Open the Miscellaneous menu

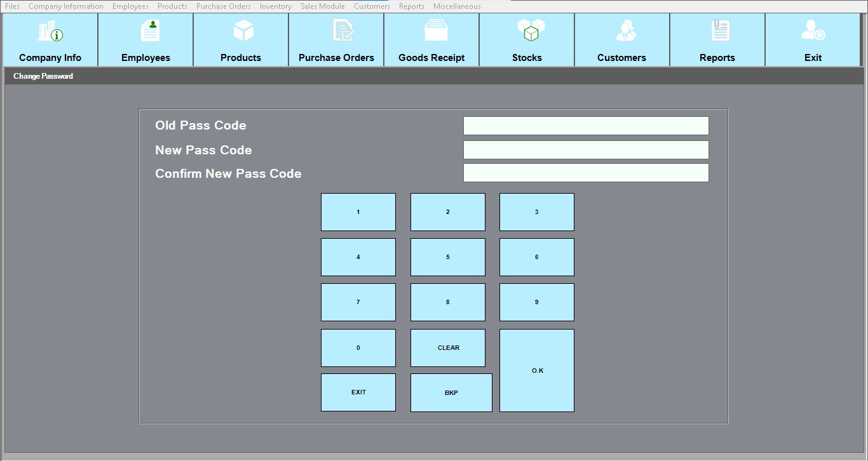[457, 6]
